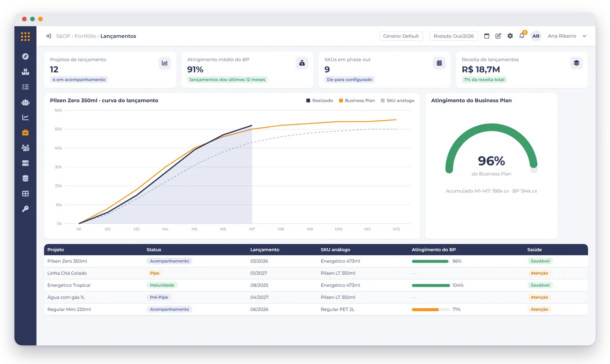Go to the S&OP breadcrumb

click(63, 36)
